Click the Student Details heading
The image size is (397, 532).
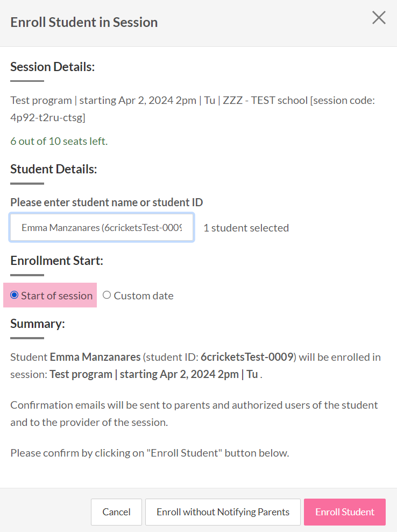coord(53,169)
